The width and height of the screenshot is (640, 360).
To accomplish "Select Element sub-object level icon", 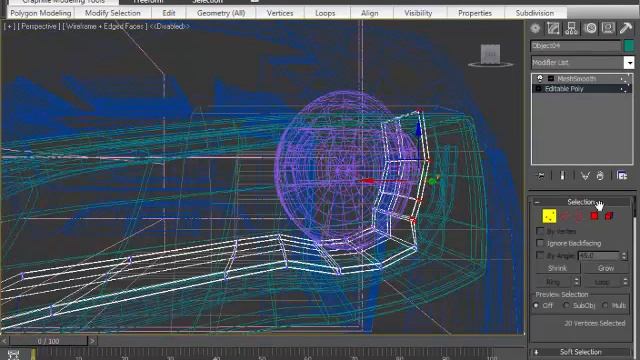I will pos(609,216).
